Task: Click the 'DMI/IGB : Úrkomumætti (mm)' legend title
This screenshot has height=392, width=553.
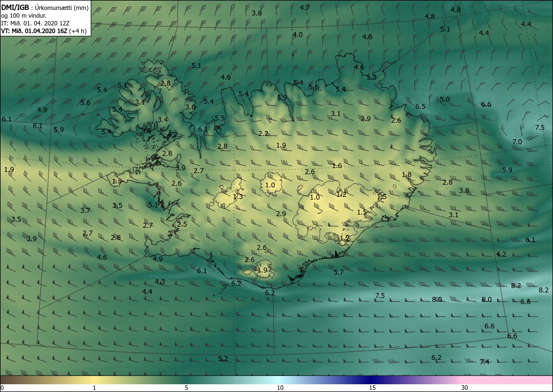Action: point(45,8)
